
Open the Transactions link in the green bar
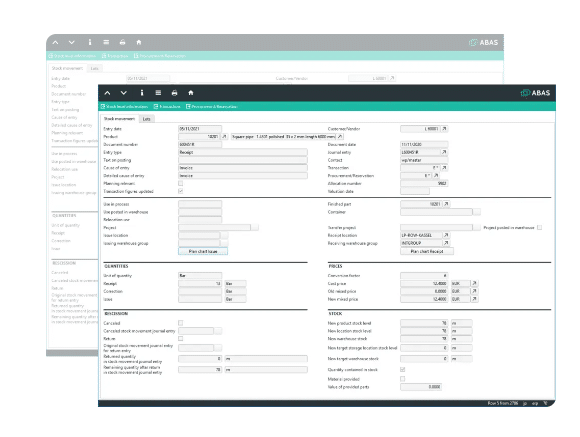click(167, 107)
